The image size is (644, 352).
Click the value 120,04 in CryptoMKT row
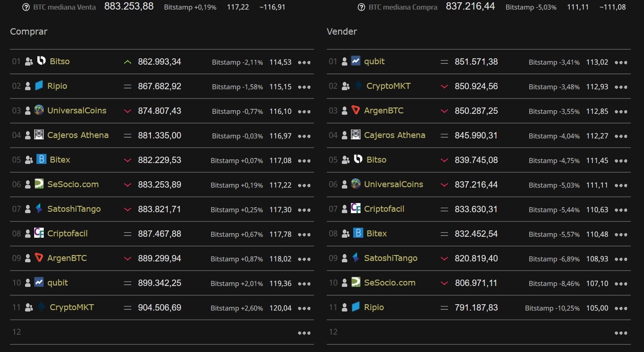click(280, 308)
